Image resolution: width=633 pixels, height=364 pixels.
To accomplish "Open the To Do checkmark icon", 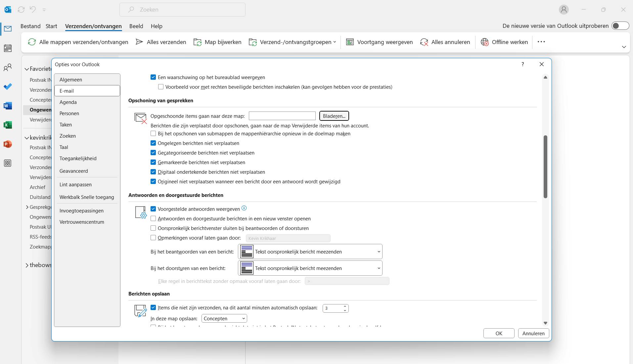I will pos(8,87).
